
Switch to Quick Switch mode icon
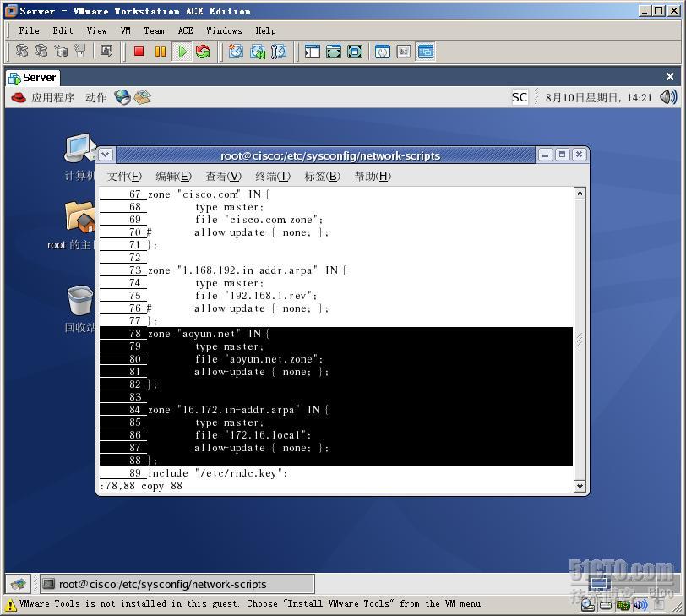pyautogui.click(x=334, y=52)
